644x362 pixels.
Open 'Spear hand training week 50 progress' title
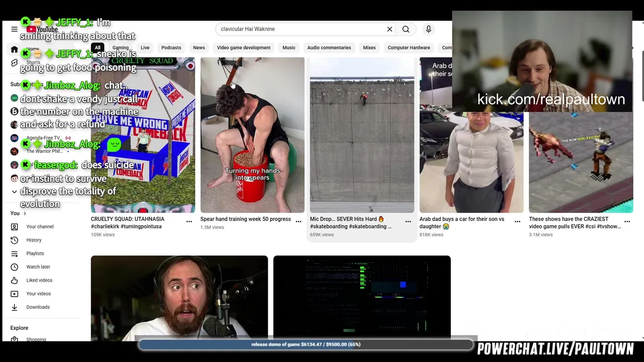click(x=246, y=219)
